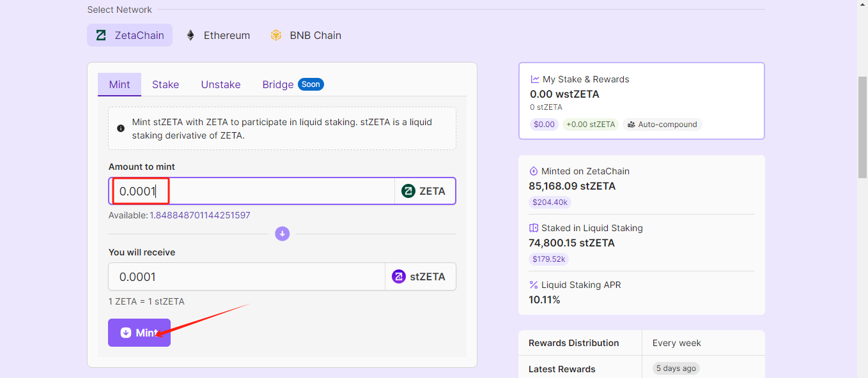Select the ZetaChain network
The image size is (868, 378).
click(x=130, y=36)
